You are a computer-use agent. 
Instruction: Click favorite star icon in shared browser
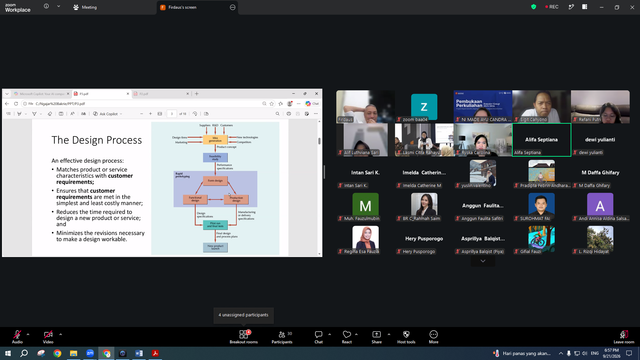point(271,104)
